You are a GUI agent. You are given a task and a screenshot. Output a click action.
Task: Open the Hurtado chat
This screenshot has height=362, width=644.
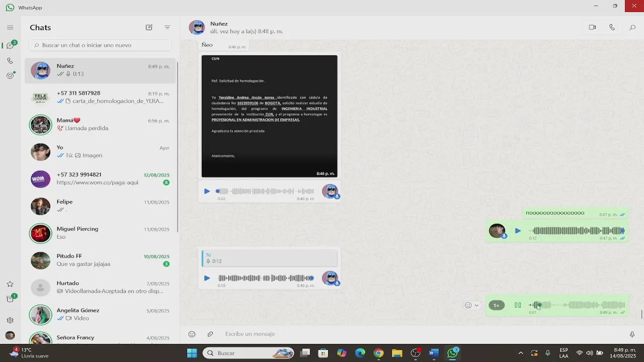pyautogui.click(x=100, y=287)
